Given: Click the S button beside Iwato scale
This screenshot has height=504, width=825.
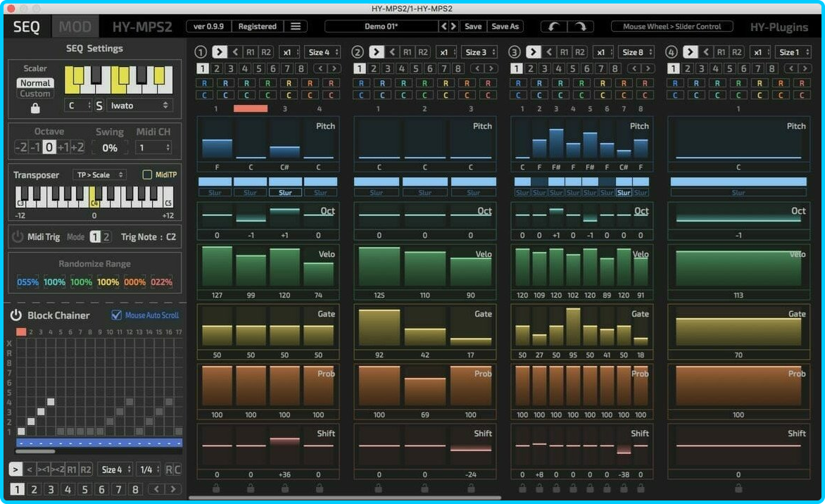Looking at the screenshot, I should [99, 105].
